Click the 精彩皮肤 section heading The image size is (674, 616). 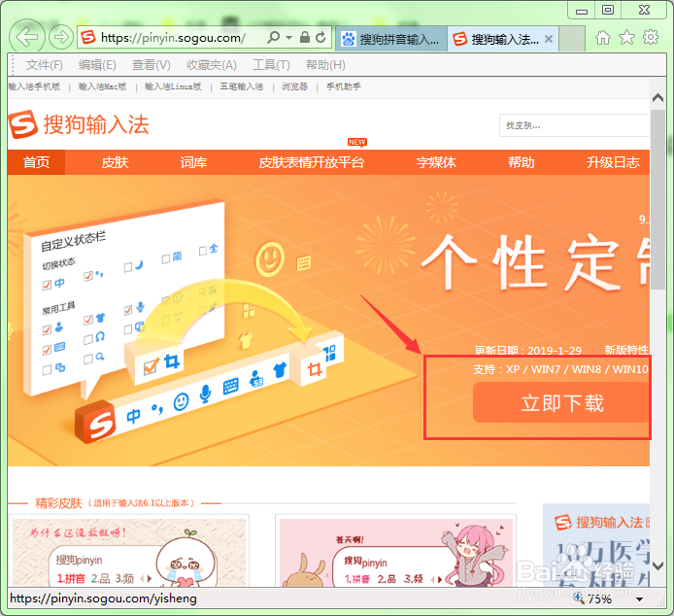[58, 503]
